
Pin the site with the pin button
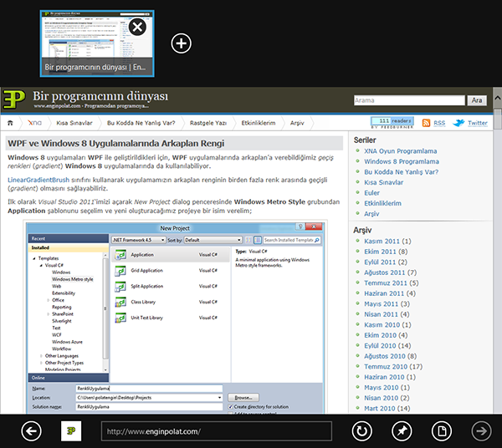coord(402,431)
